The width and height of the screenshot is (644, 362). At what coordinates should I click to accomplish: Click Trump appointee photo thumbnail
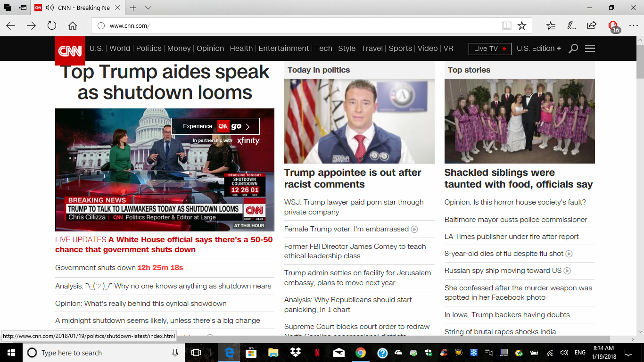(x=359, y=121)
